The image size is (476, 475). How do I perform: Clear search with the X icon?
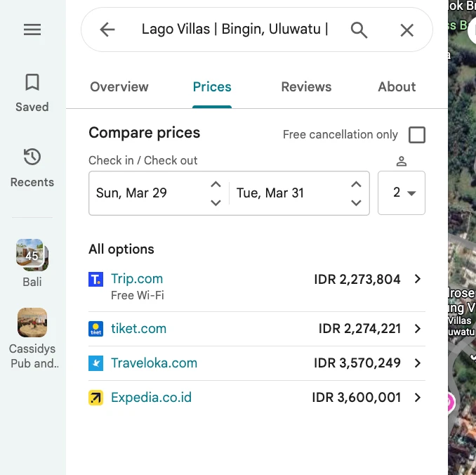click(x=406, y=30)
